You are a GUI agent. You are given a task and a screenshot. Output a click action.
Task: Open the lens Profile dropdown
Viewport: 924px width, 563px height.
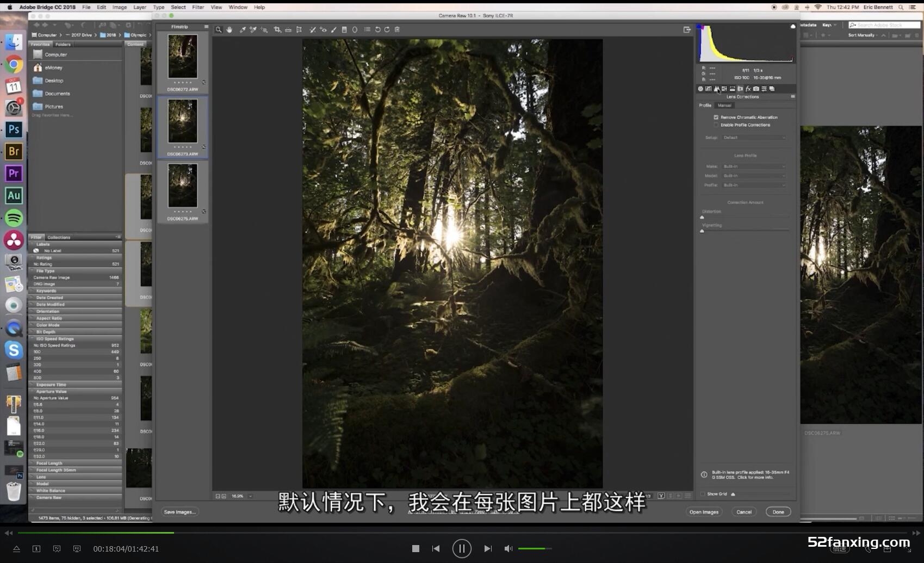754,185
